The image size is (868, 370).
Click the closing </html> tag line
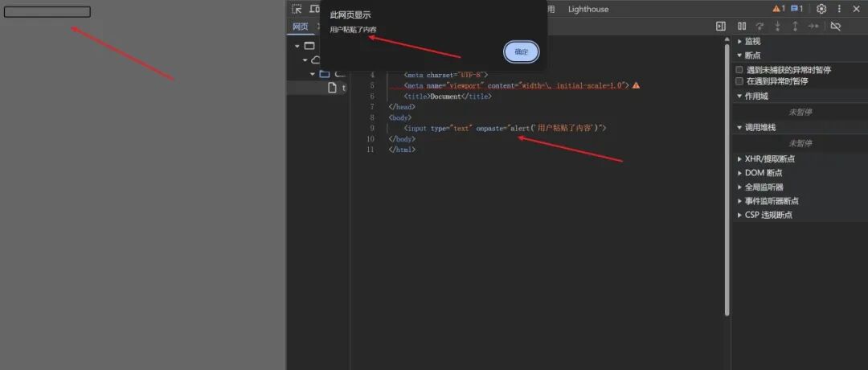point(403,150)
